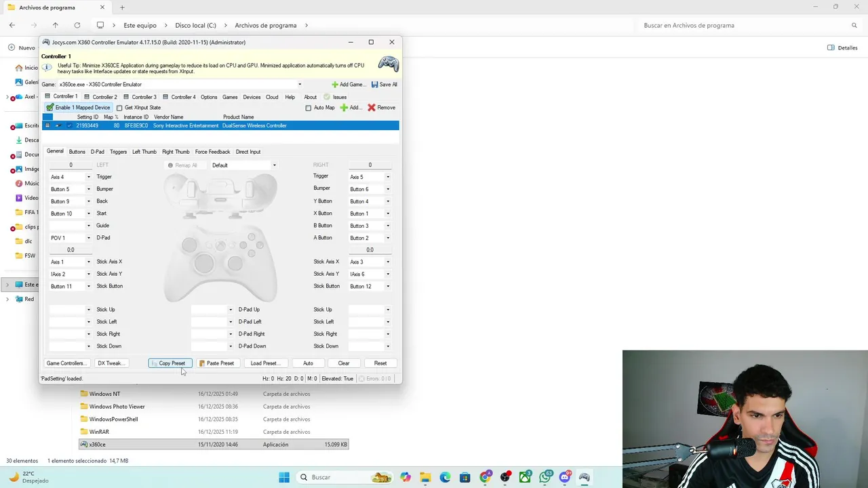The image size is (868, 488).
Task: Open OBS Studio from the taskbar
Action: click(x=505, y=477)
